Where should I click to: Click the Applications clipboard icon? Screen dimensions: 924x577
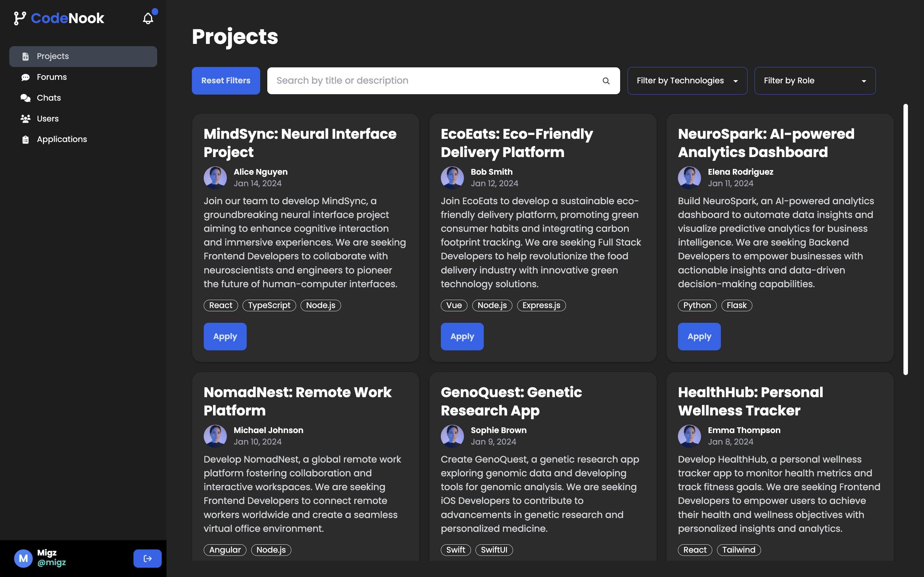(25, 139)
